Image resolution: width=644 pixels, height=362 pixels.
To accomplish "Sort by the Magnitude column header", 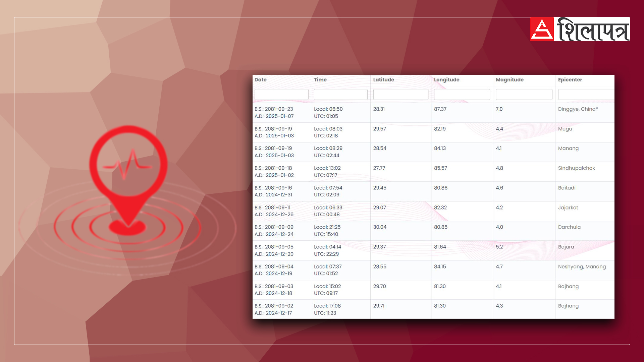I will coord(509,80).
